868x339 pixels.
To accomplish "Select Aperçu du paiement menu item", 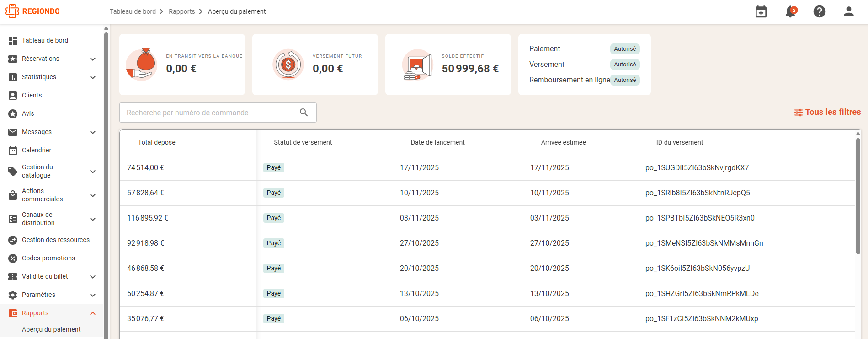I will point(51,329).
